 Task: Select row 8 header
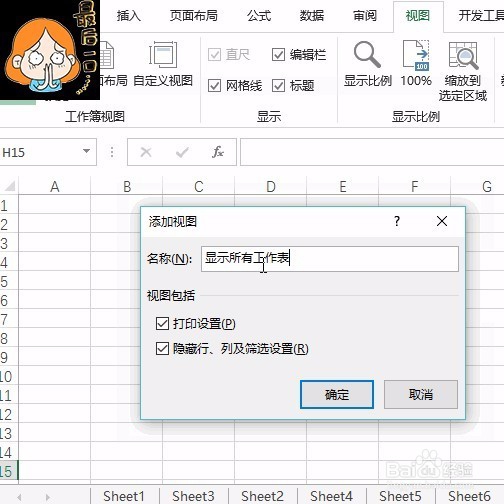9,338
